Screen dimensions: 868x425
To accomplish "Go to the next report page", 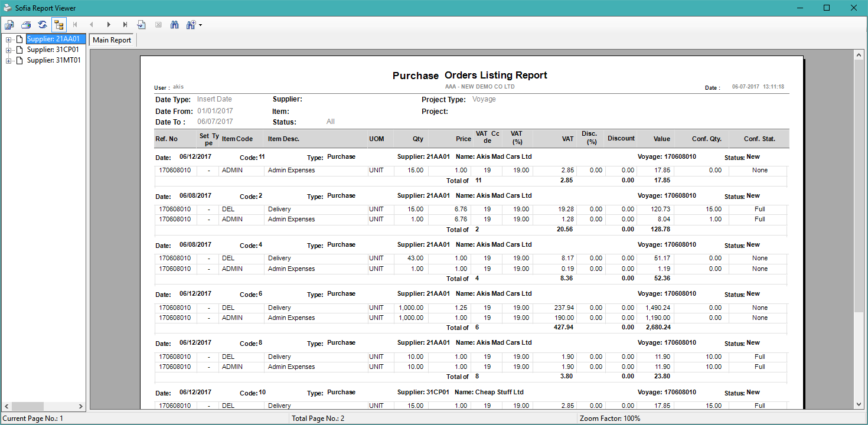I will tap(109, 25).
